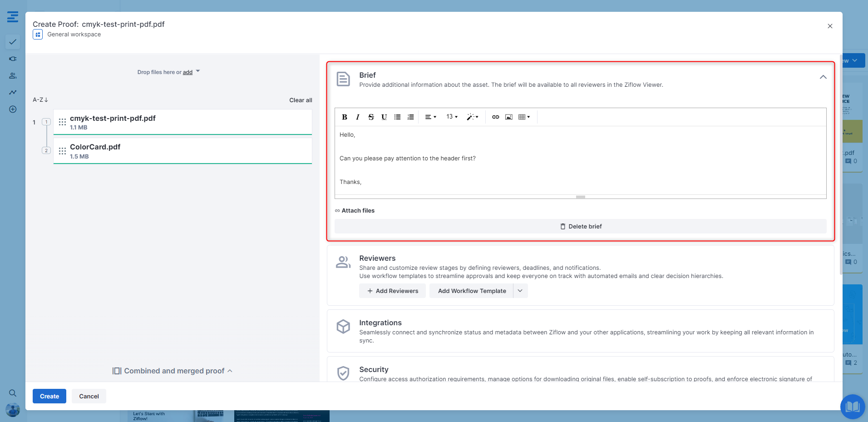
Task: Open proofs checkmark icon in sidebar
Action: pos(13,42)
